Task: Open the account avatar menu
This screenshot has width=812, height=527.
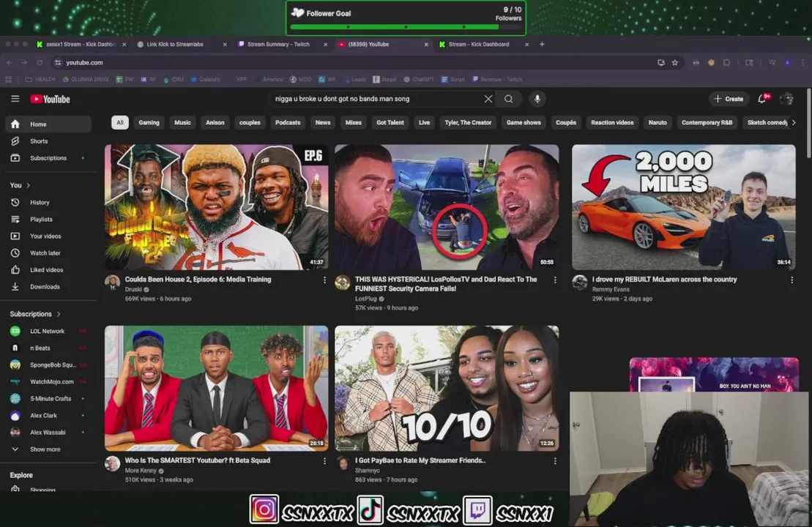Action: pos(786,99)
